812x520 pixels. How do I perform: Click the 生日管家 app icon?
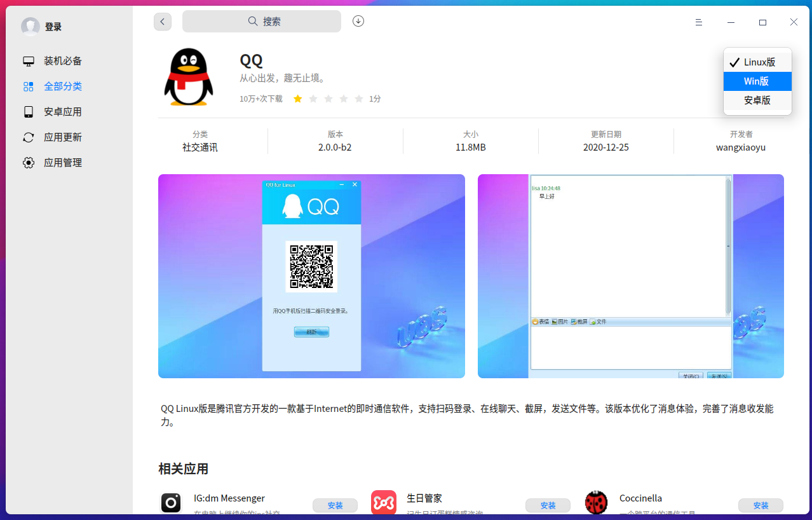pyautogui.click(x=384, y=503)
